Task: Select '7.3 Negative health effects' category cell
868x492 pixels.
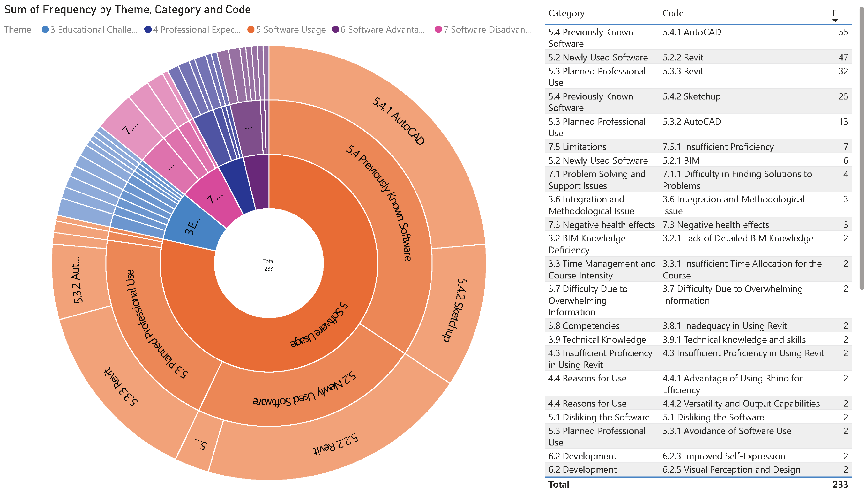Action: pos(601,225)
